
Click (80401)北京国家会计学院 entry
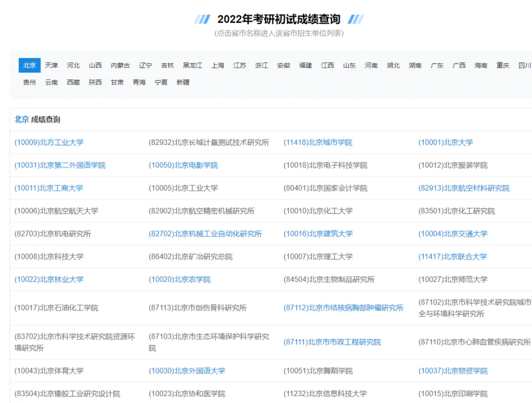(x=325, y=188)
